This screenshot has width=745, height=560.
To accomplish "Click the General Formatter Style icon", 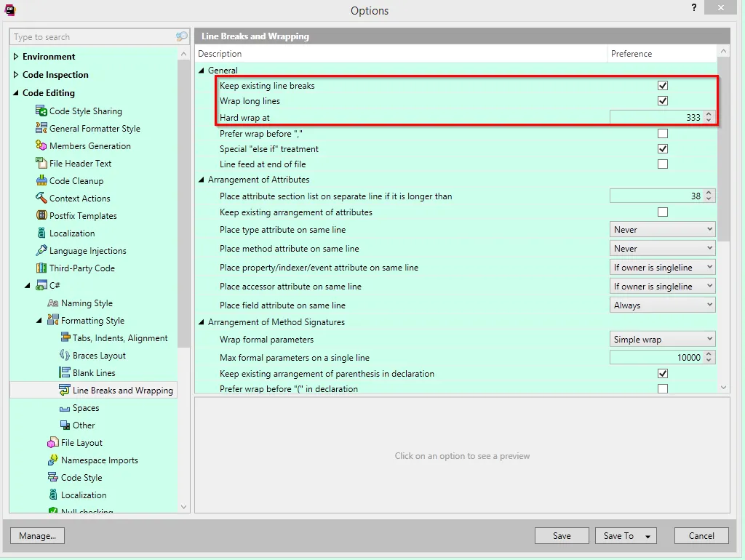I will click(x=41, y=128).
